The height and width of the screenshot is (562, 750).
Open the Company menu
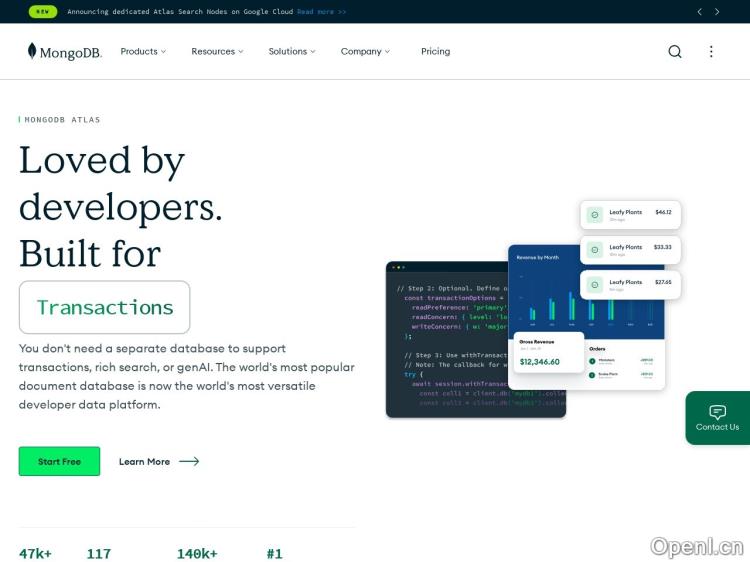point(365,52)
